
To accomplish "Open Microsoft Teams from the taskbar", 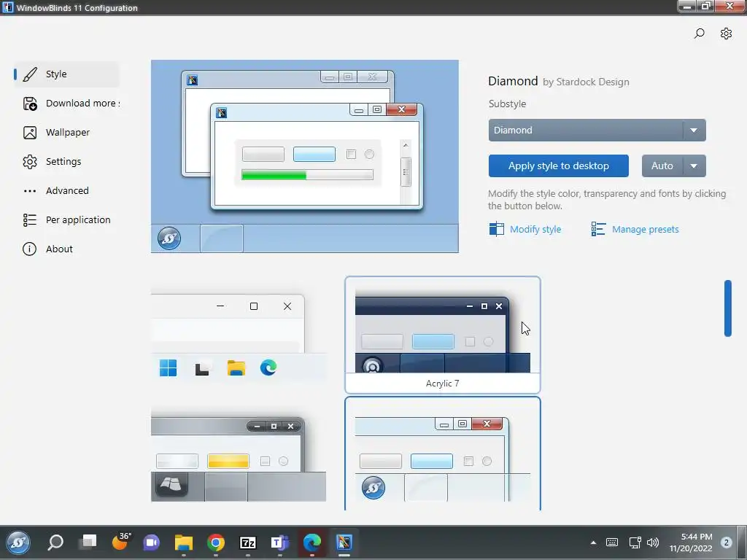I will (x=279, y=542).
